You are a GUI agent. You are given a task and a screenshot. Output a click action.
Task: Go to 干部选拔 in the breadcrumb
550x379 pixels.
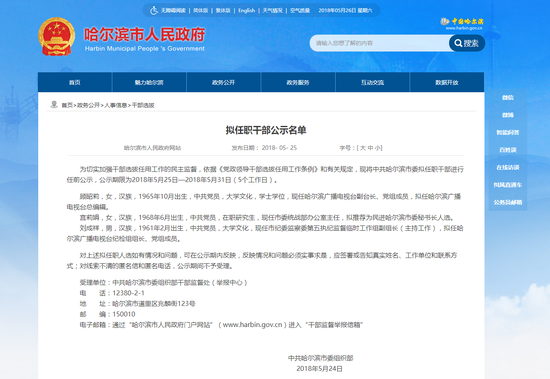[143, 105]
